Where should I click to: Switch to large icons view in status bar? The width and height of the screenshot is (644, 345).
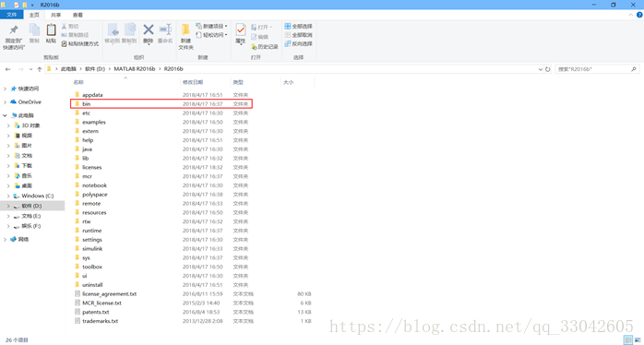638,339
